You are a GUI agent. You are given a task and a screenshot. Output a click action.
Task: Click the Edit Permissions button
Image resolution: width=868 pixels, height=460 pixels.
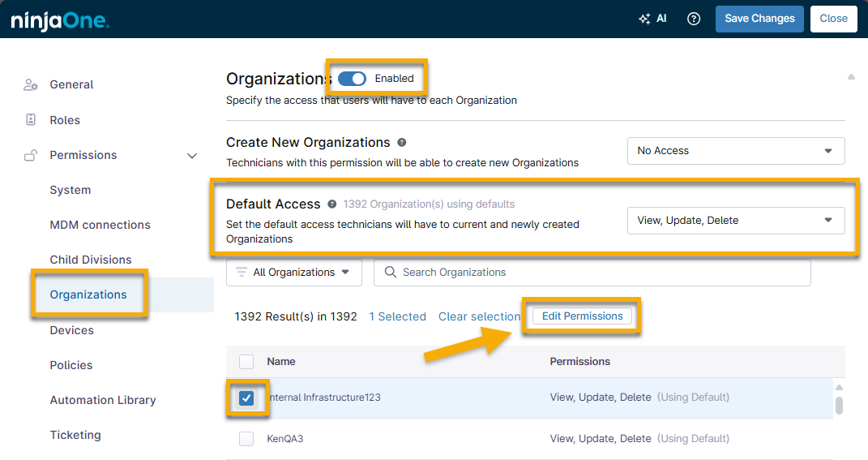(x=582, y=316)
